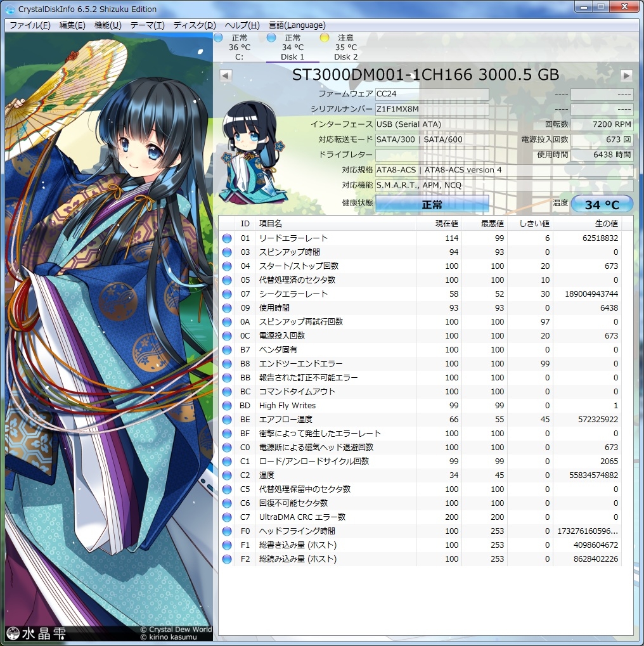Click status icon for 07 シークエラーレート
Image resolution: width=644 pixels, height=646 pixels.
pos(227,294)
